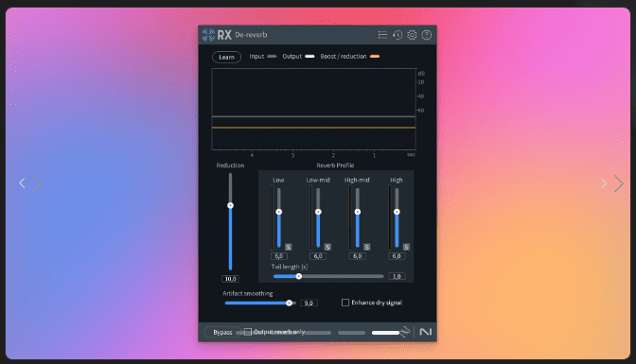Select the Low-mid band value field
The width and height of the screenshot is (636, 364).
318,256
